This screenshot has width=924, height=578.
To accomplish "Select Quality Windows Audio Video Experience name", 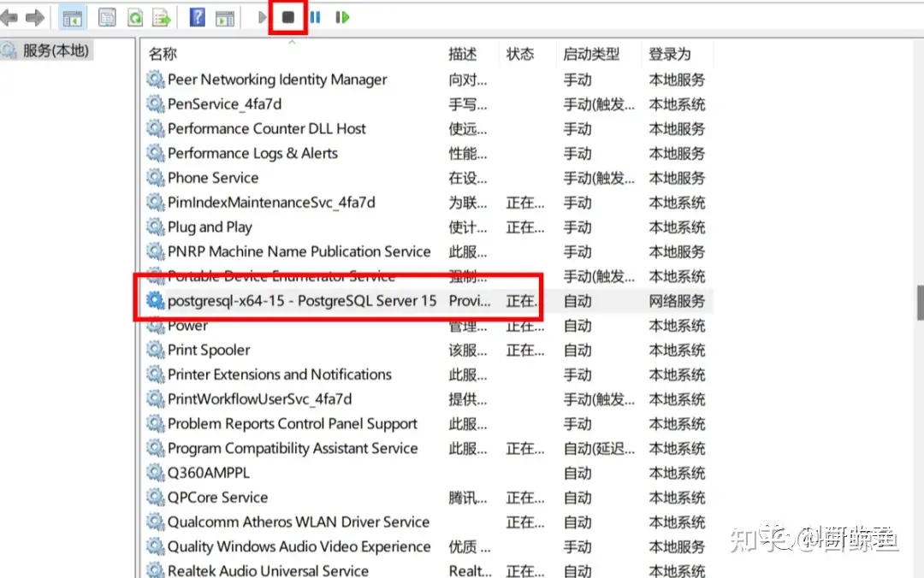I will [x=299, y=546].
